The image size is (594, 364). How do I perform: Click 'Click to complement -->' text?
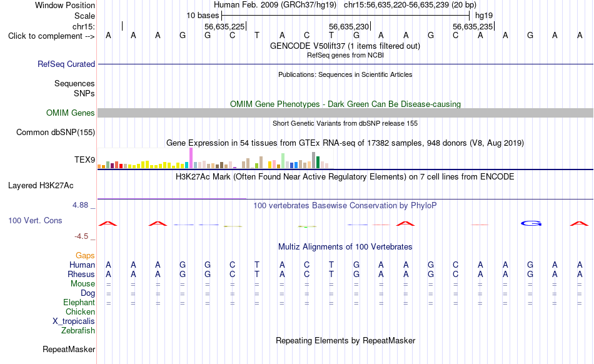click(x=51, y=36)
